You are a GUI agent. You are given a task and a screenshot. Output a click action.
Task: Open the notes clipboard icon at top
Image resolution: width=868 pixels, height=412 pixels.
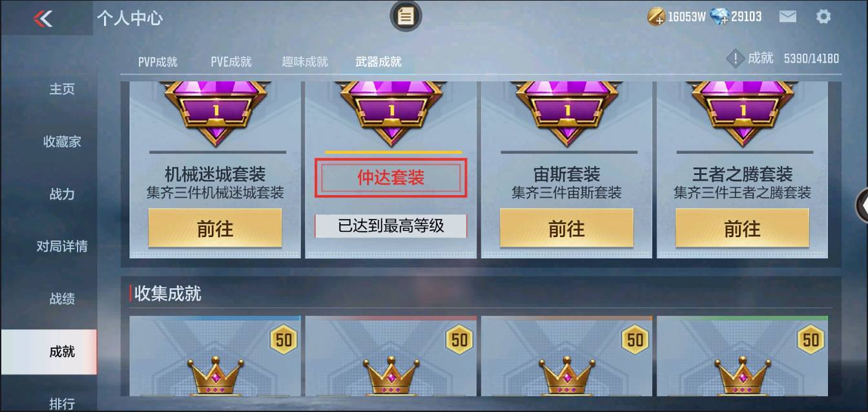pyautogui.click(x=406, y=16)
